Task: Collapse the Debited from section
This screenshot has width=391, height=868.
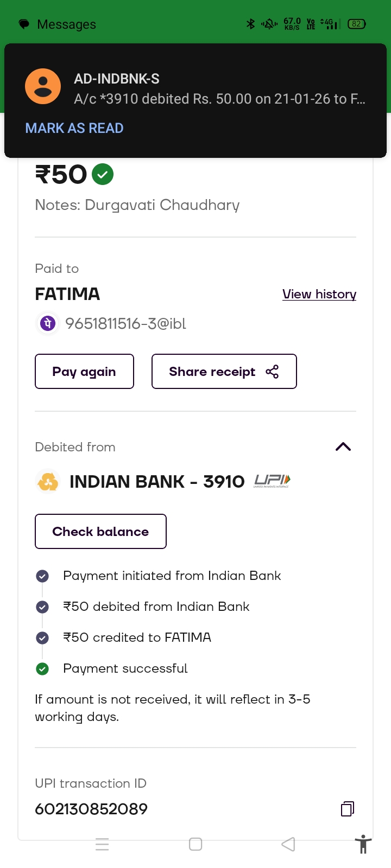Action: click(343, 447)
